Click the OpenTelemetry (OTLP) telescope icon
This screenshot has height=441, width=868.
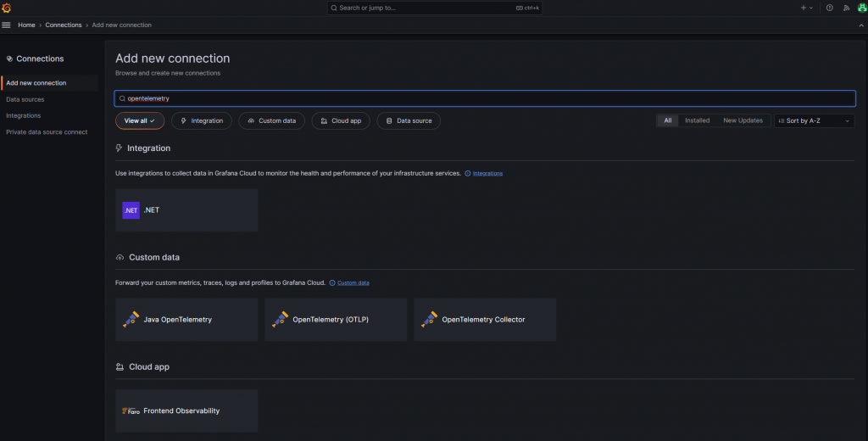[x=280, y=320]
